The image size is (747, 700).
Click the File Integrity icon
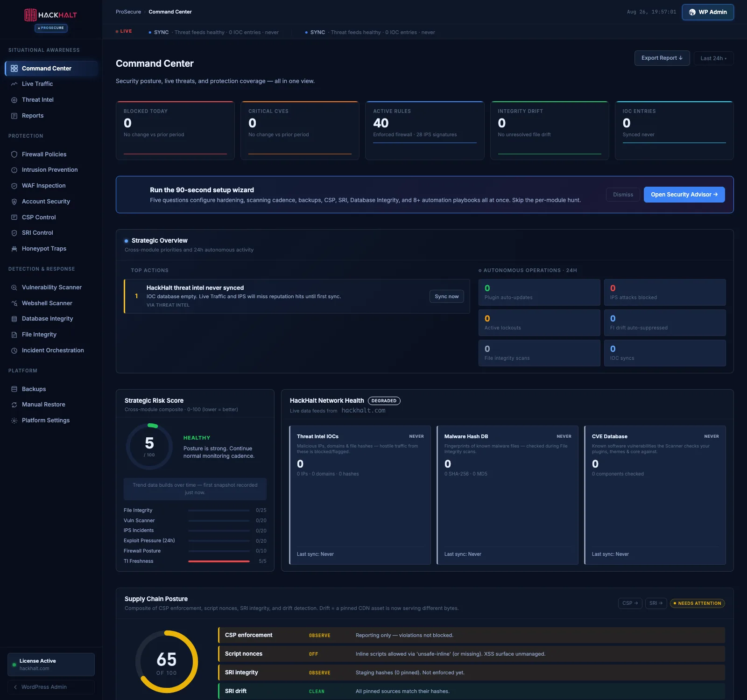(x=14, y=335)
